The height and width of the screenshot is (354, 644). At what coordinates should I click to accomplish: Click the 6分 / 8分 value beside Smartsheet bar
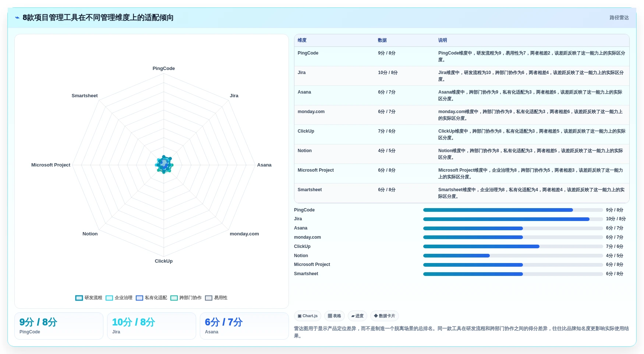coord(615,274)
